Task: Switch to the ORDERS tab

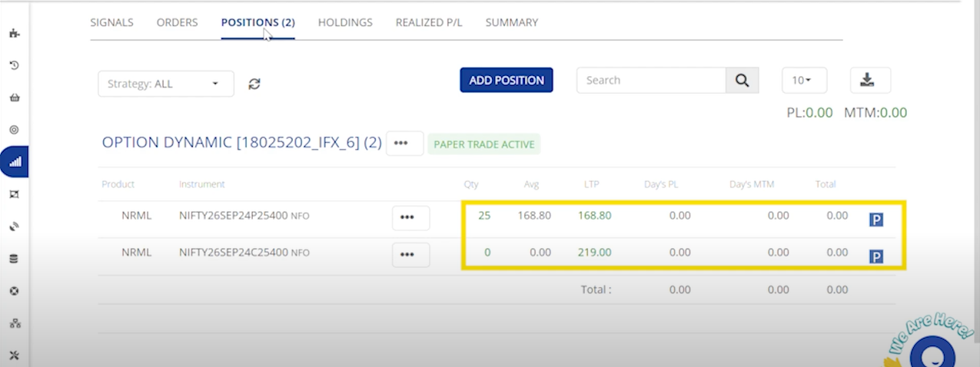Action: (177, 22)
